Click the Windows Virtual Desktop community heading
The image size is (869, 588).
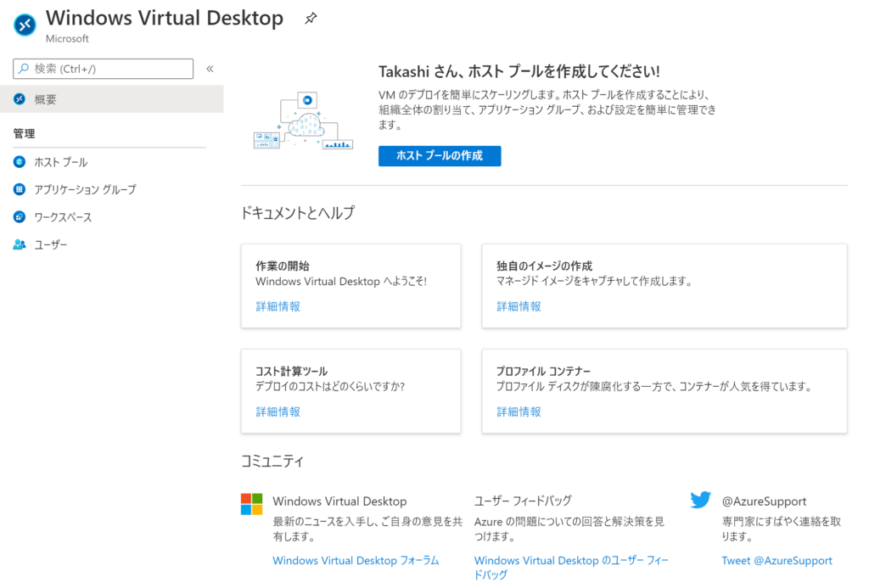[339, 501]
